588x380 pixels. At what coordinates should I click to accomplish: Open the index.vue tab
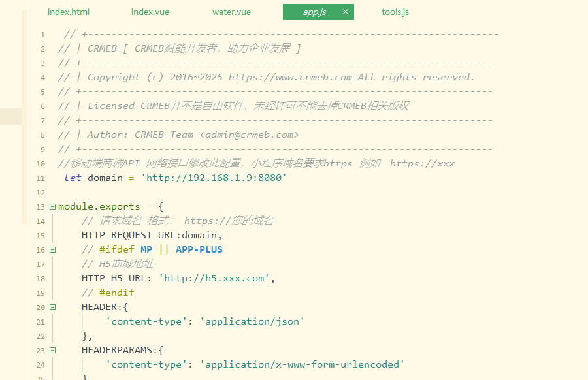[150, 12]
